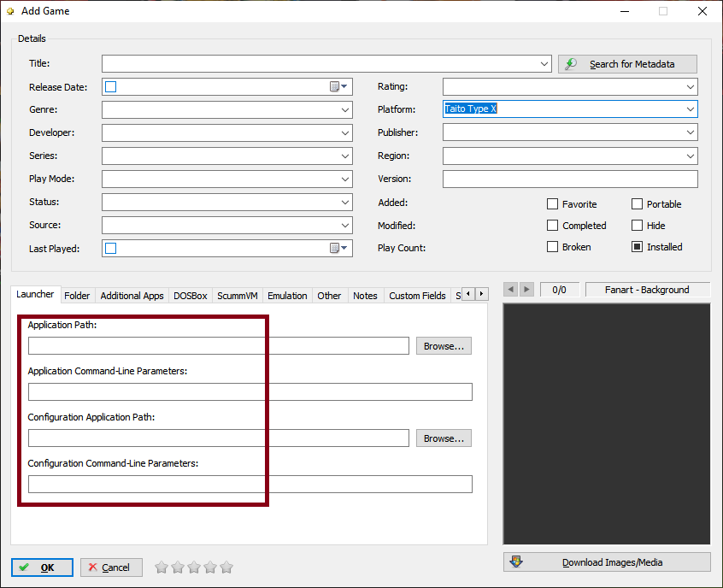Open the Play Mode dropdown
Viewport: 723px width, 588px height.
pyautogui.click(x=345, y=179)
